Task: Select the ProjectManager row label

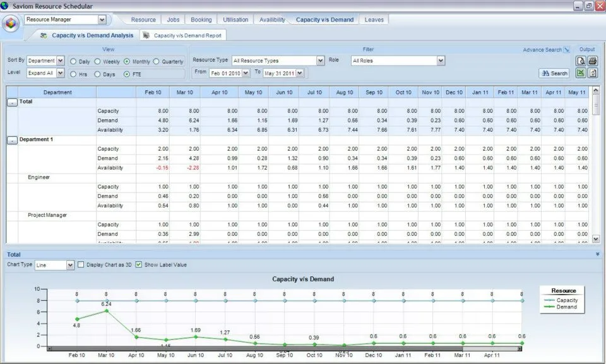Action: pos(47,215)
